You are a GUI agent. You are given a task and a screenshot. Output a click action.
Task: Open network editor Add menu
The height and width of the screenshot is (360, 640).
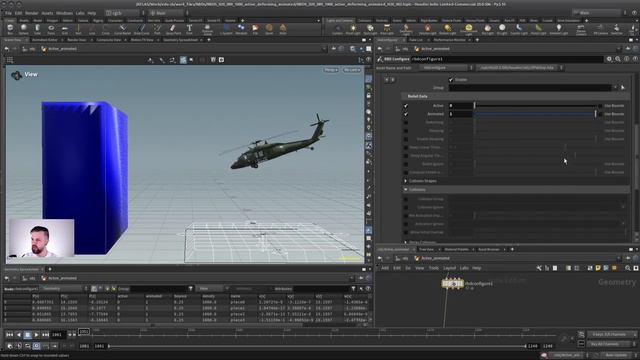click(x=384, y=268)
